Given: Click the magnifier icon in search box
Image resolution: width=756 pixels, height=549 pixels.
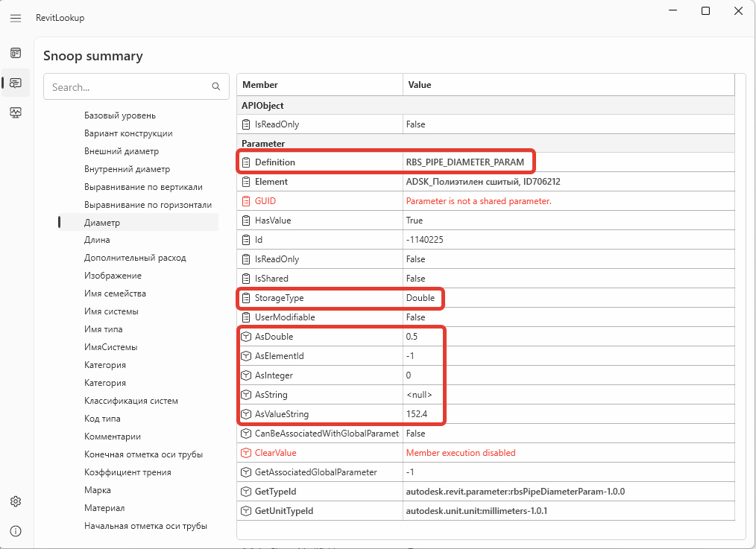Looking at the screenshot, I should pos(216,86).
